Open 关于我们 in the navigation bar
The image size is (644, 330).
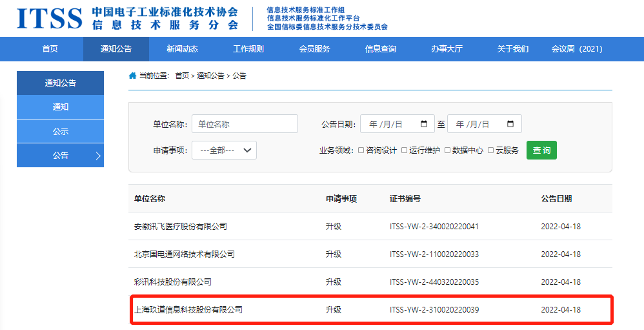click(x=513, y=49)
